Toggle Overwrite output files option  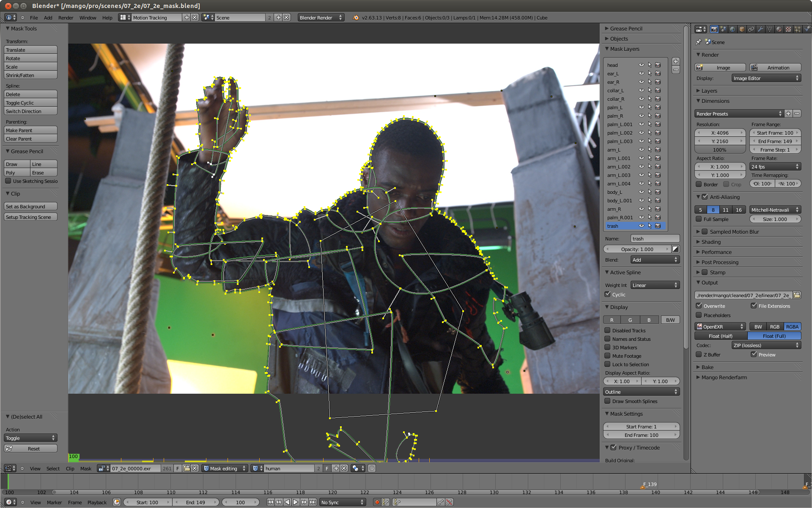[699, 306]
